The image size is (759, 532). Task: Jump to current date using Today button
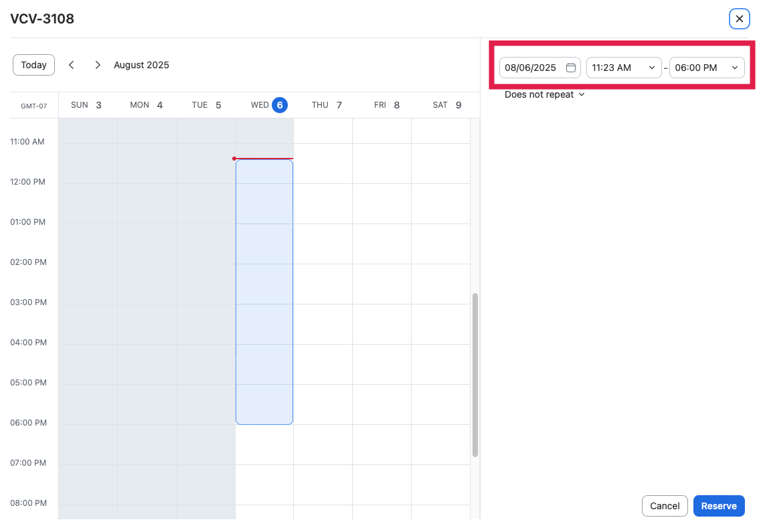click(x=33, y=65)
